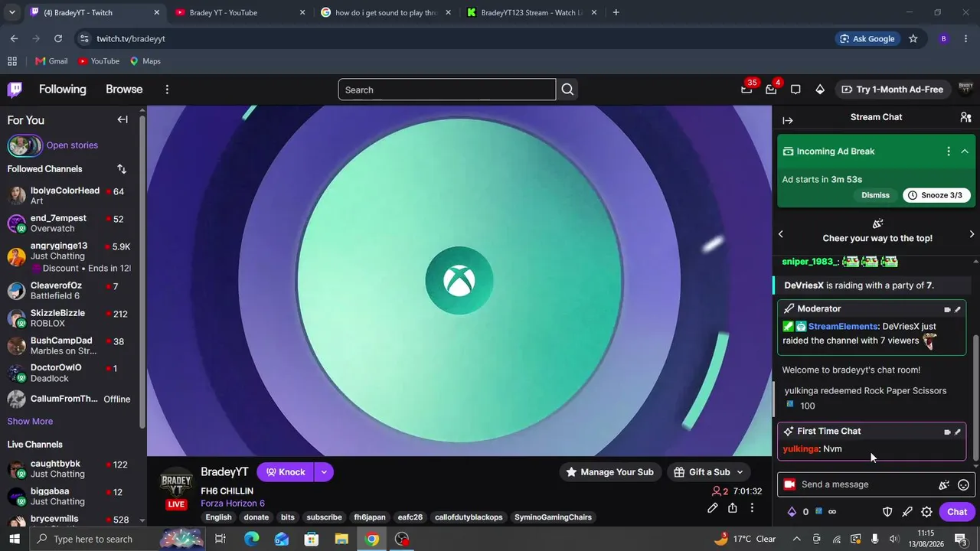Open IbolyaColorHead channel in sidebar
Image resolution: width=980 pixels, height=551 pixels.
[x=70, y=196]
